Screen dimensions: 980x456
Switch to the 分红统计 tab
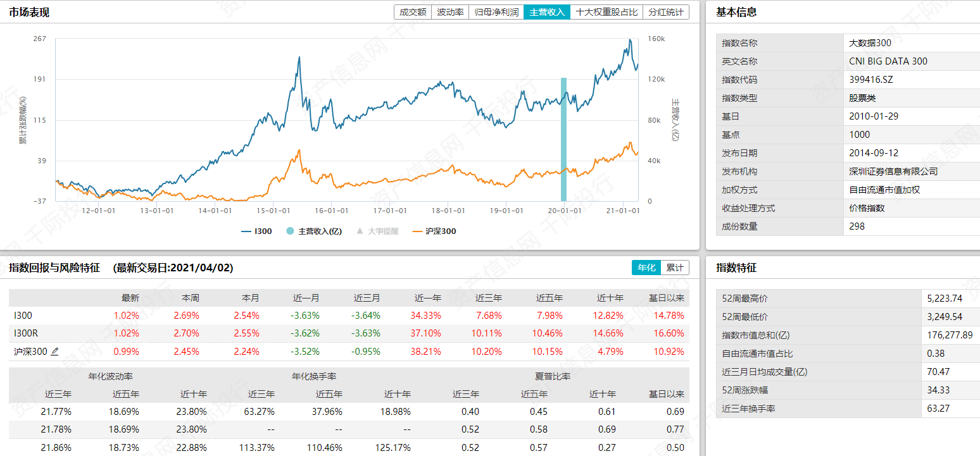tap(665, 12)
